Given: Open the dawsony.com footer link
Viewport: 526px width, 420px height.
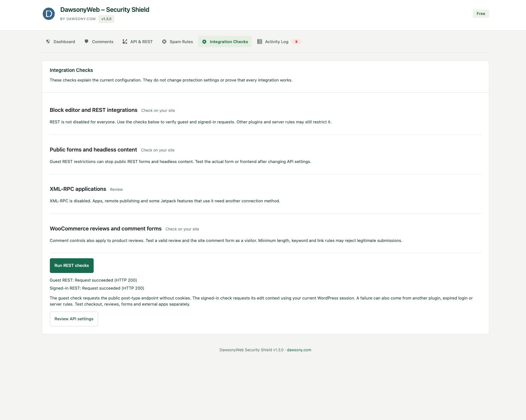Looking at the screenshot, I should (299, 350).
